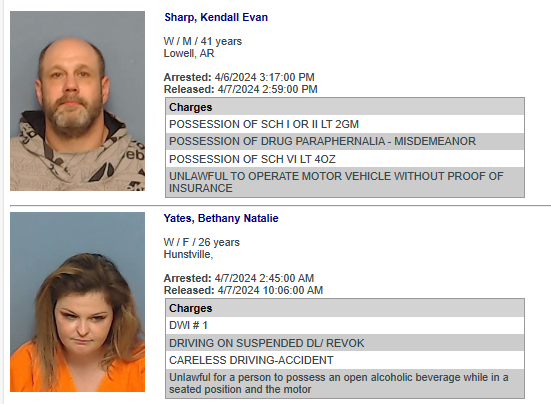Viewport: 551px width, 404px height.
Task: Select the POSSESSION OF DRUG PARAPHERNALIA - MISDEMEANOR row
Action: click(x=345, y=141)
